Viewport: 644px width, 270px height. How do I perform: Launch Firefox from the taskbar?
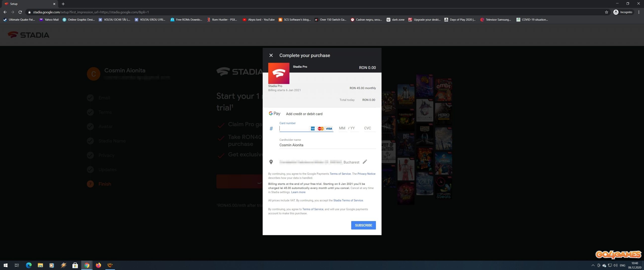click(x=98, y=265)
